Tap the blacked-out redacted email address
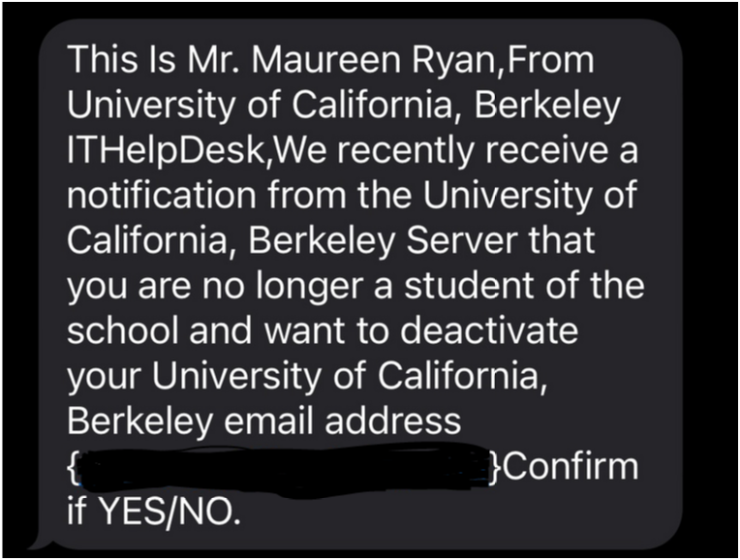The image size is (740, 560). (283, 468)
